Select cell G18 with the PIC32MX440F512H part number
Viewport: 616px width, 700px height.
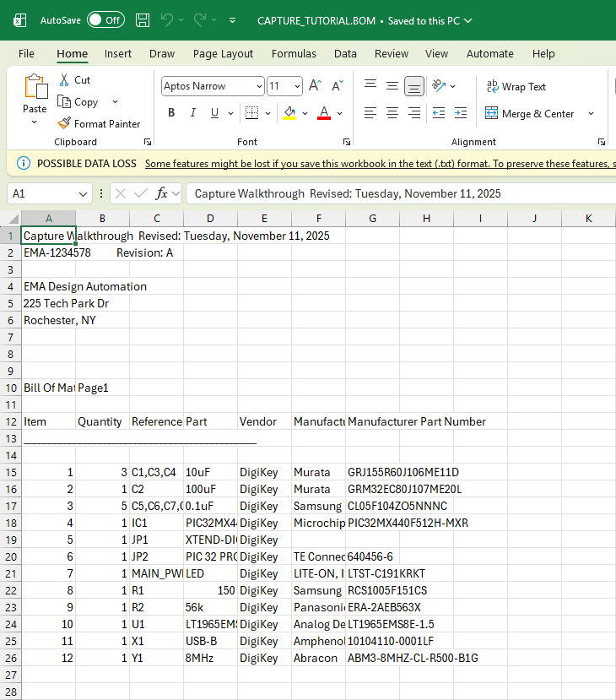click(x=372, y=523)
